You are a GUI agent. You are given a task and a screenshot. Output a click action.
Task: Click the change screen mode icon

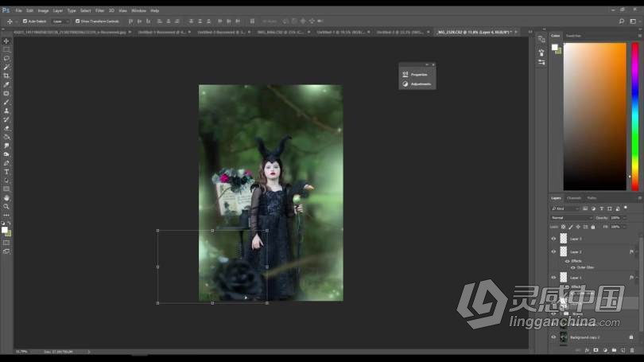point(6,251)
